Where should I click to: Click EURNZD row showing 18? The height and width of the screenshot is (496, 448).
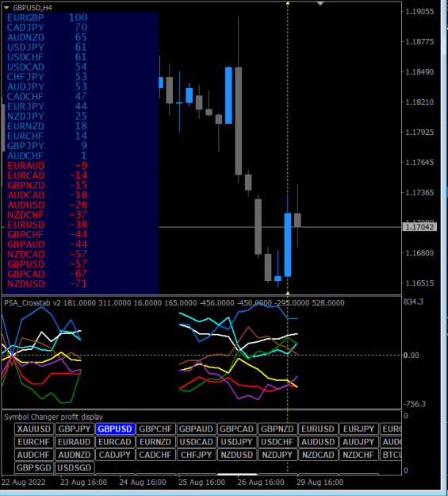click(x=47, y=126)
